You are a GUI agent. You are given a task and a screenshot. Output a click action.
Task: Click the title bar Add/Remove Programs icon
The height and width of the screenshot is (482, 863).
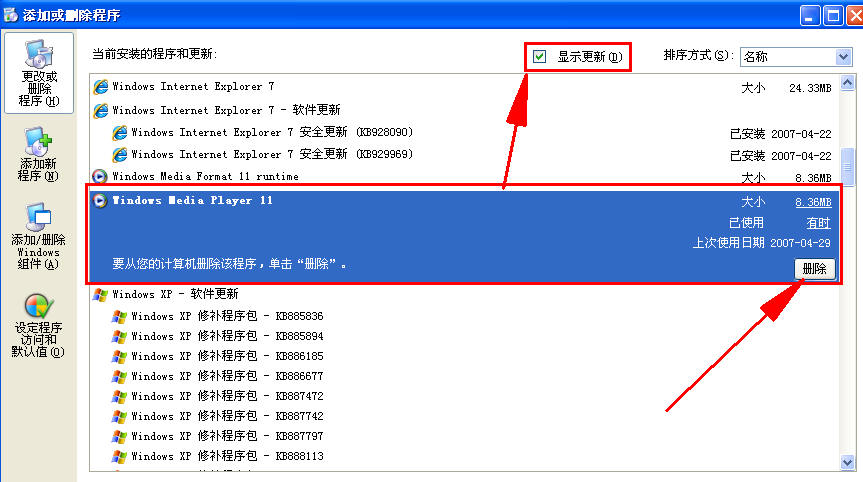point(10,14)
